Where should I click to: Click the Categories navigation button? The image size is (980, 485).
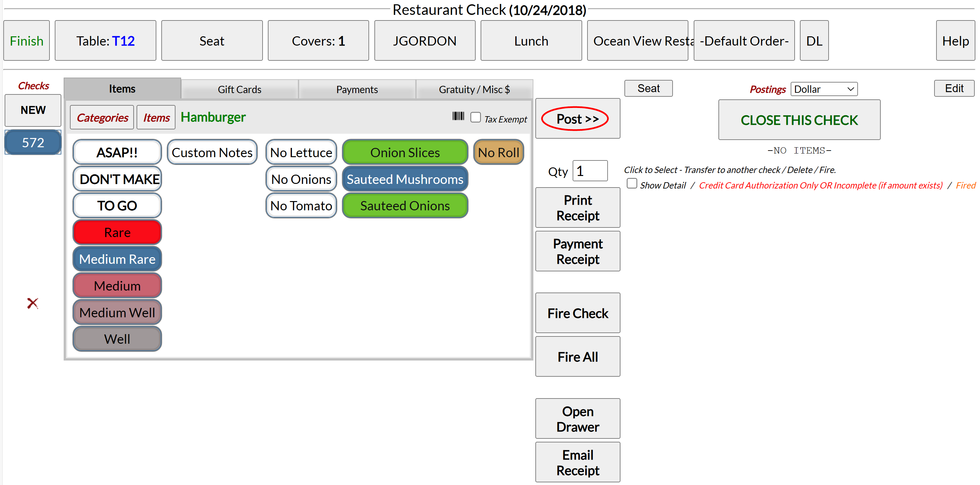pyautogui.click(x=102, y=118)
